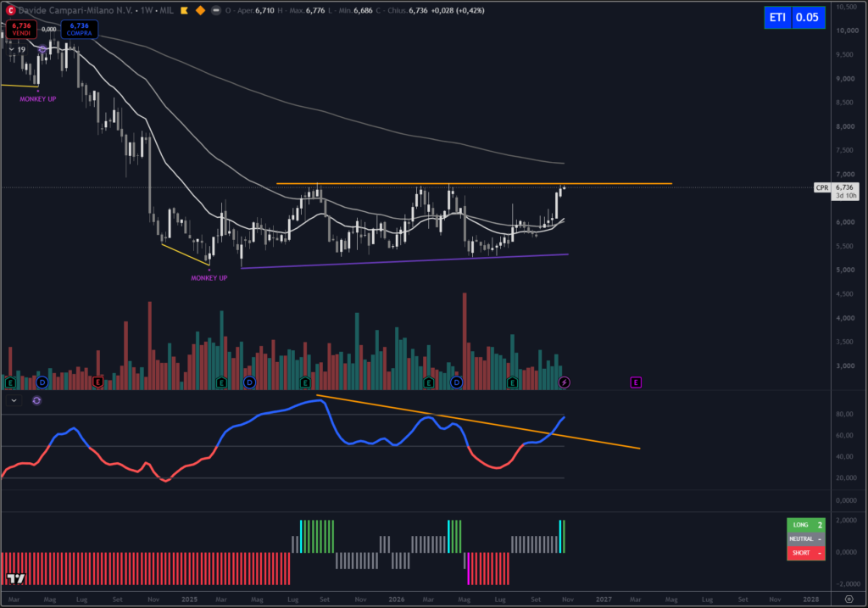
Task: Open the dividend D marker at May 2025
Action: [x=250, y=382]
